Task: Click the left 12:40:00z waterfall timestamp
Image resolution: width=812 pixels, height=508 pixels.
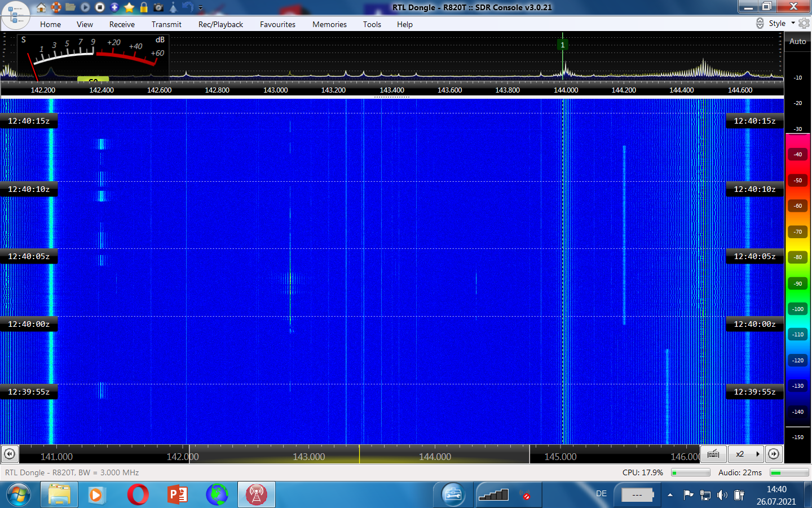Action: pos(29,324)
